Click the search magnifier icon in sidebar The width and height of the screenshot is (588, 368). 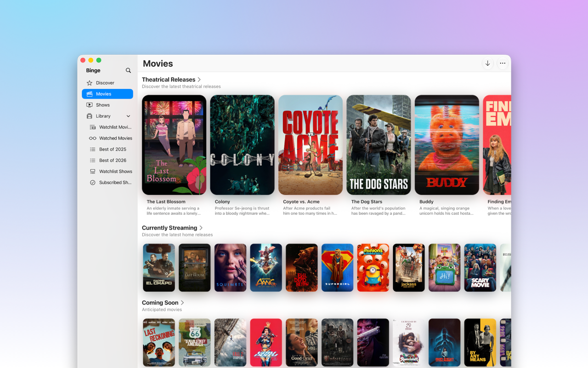click(128, 70)
